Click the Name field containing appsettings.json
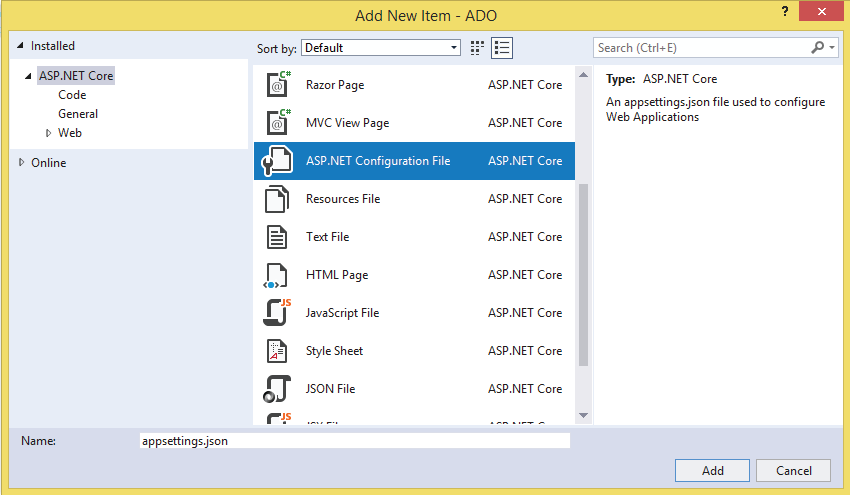The width and height of the screenshot is (850, 495). coord(354,441)
